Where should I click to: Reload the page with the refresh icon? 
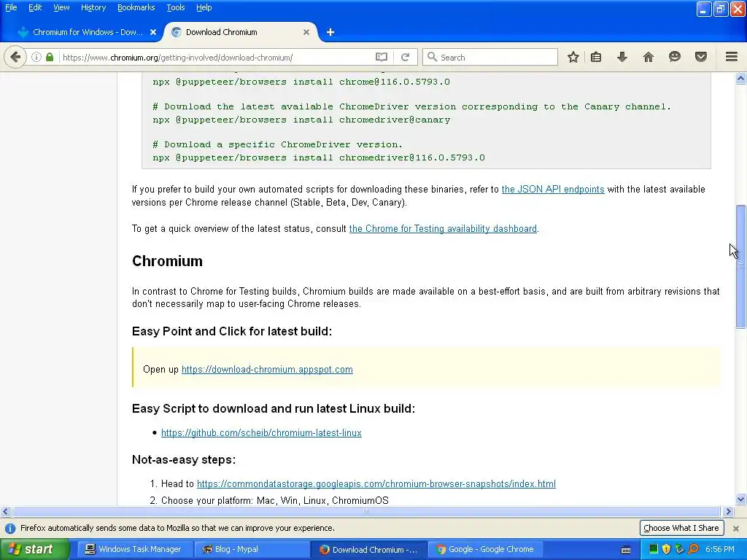406,57
